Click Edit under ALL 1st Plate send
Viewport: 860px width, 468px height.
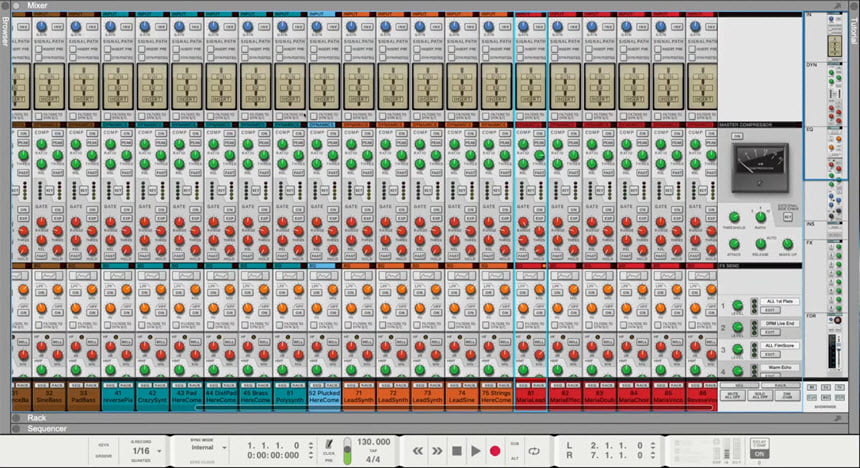pyautogui.click(x=770, y=310)
